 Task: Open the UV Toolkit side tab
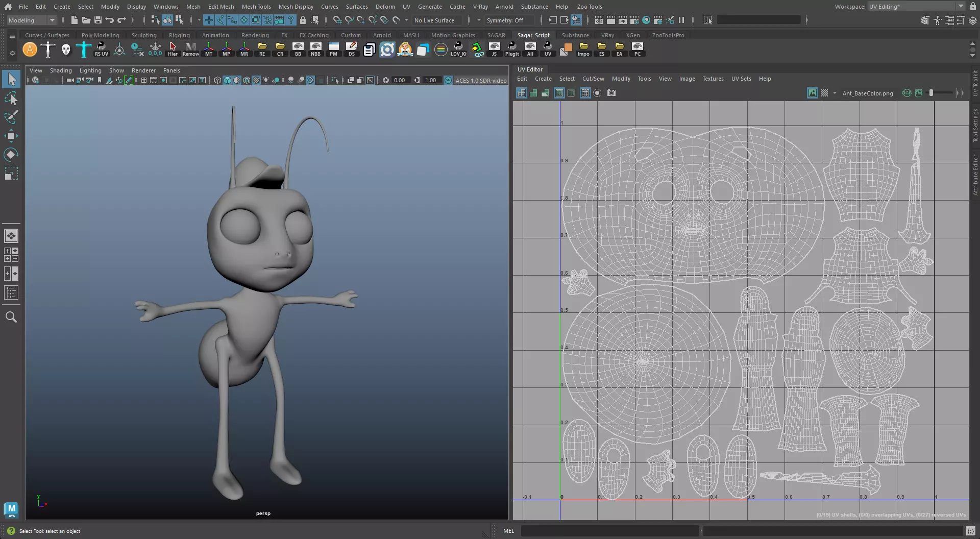tap(975, 83)
